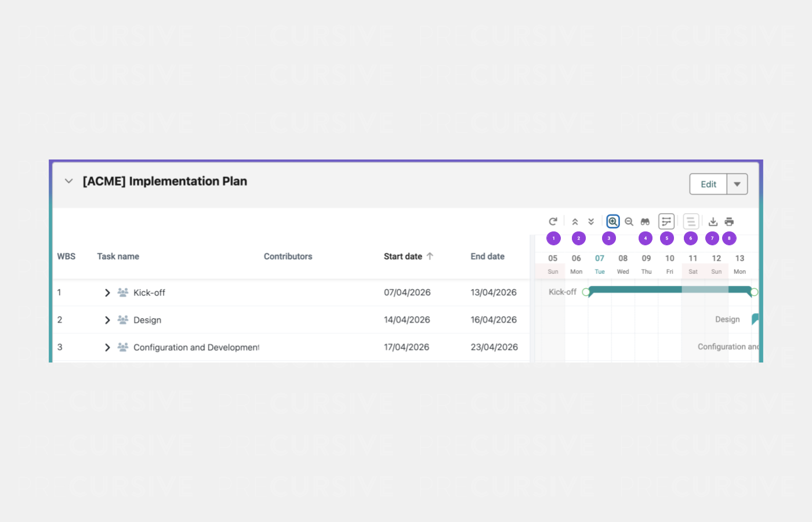This screenshot has height=522, width=812.
Task: Open the dropdown arrow beside Edit
Action: tap(737, 184)
